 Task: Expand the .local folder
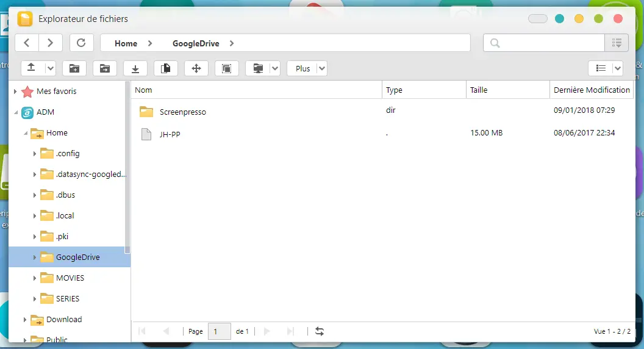coord(35,216)
